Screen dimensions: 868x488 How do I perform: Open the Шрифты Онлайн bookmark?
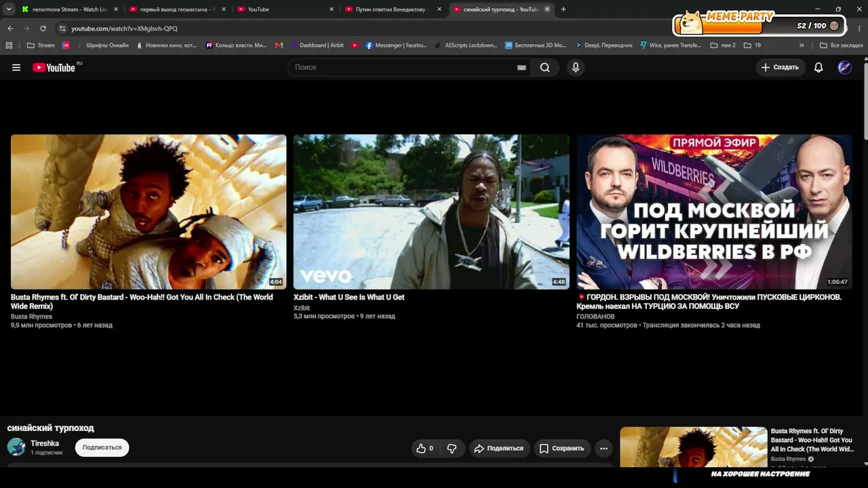(103, 45)
